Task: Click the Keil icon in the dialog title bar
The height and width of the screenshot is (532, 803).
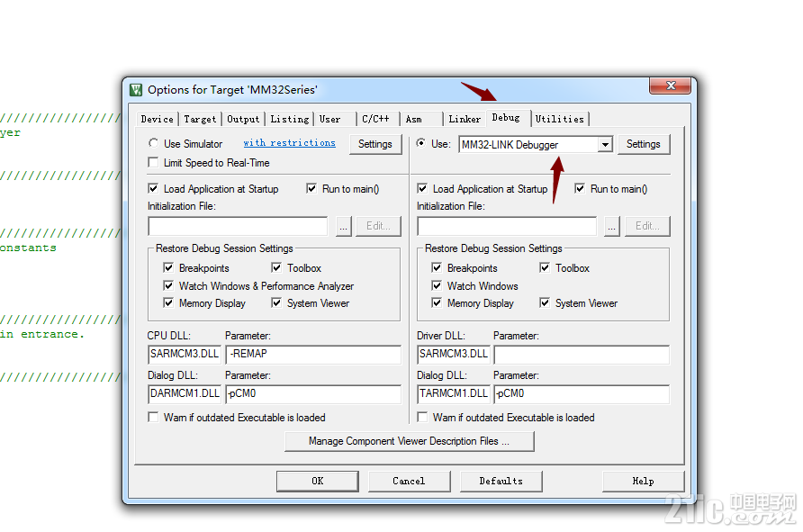Action: pyautogui.click(x=136, y=90)
